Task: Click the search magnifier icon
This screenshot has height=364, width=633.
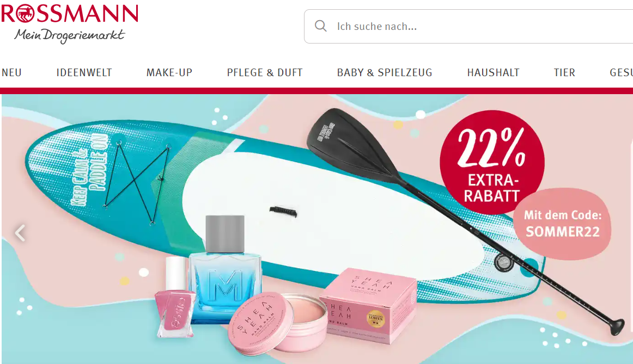Action: [320, 26]
